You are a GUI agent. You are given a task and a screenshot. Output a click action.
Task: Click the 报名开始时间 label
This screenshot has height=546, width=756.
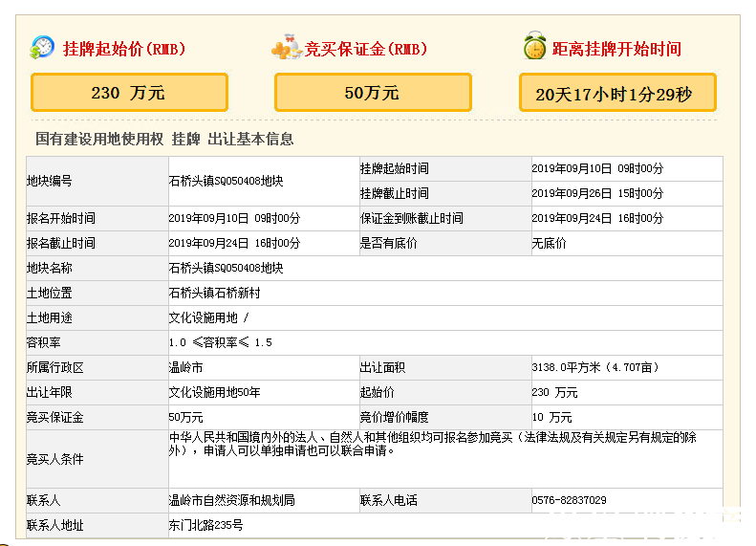point(61,218)
